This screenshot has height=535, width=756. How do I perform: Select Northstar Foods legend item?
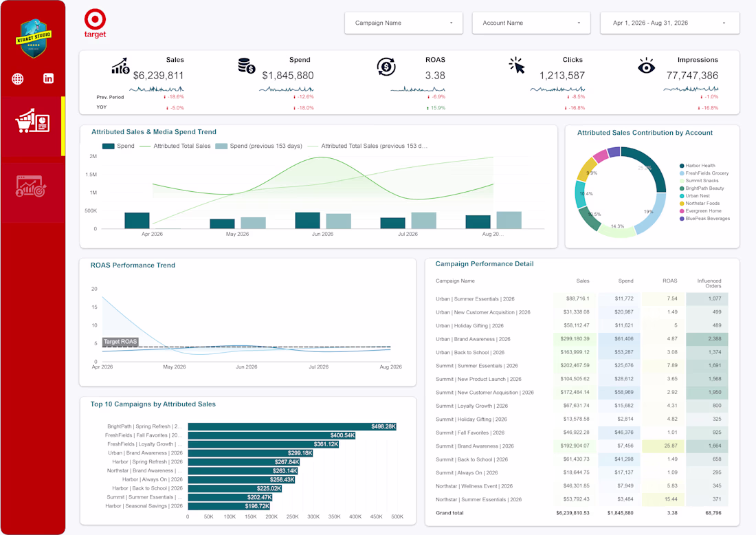point(700,203)
